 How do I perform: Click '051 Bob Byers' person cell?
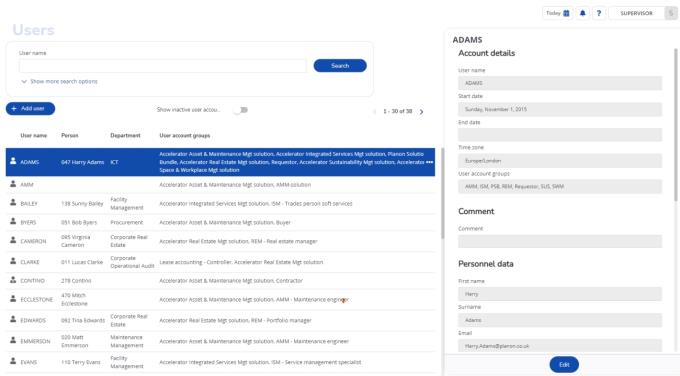coord(79,222)
